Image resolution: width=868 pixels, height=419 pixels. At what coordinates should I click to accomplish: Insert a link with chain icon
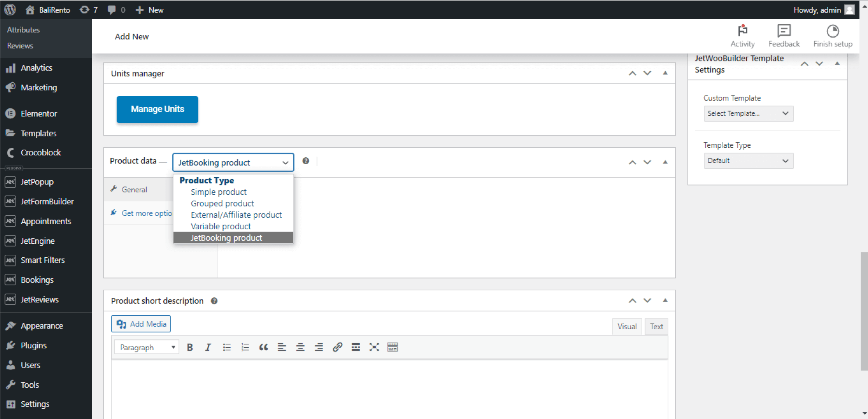tap(337, 347)
